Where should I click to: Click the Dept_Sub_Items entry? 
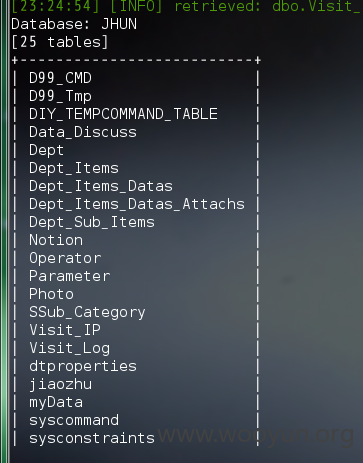(92, 222)
